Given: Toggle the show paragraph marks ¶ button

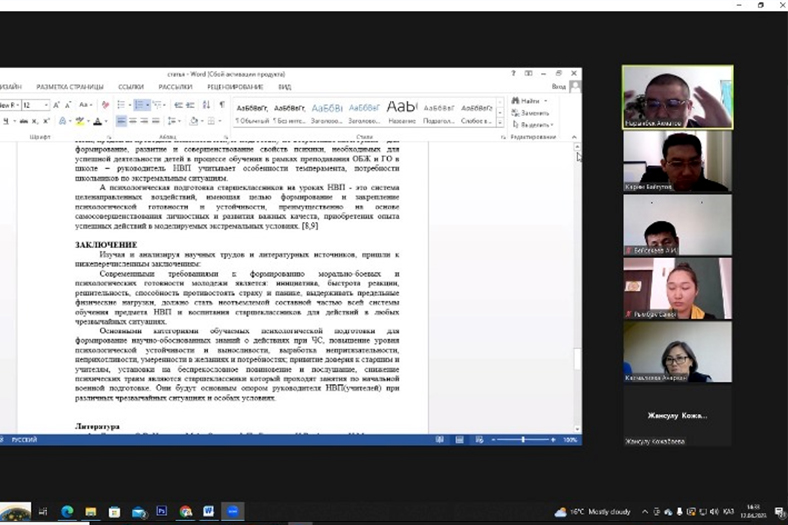Looking at the screenshot, I should (x=221, y=105).
